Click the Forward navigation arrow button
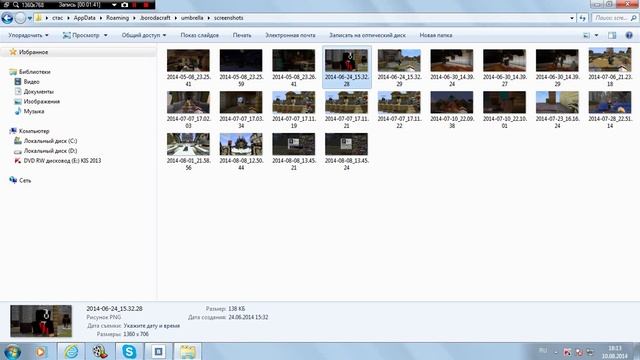Viewport: 640px width, 360px height. pyautogui.click(x=20, y=18)
